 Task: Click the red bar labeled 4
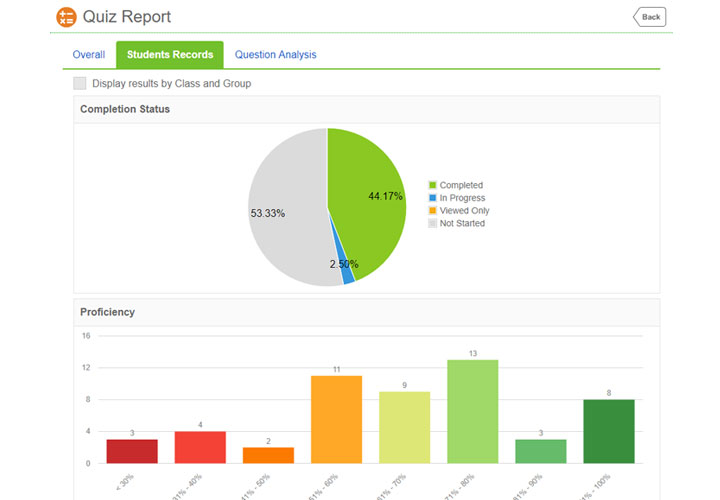200,447
